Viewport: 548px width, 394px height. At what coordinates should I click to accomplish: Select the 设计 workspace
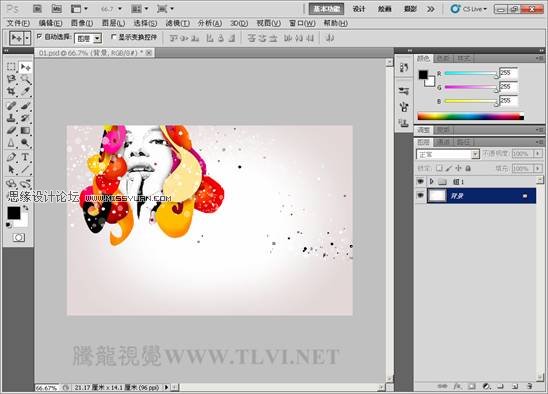(x=359, y=9)
